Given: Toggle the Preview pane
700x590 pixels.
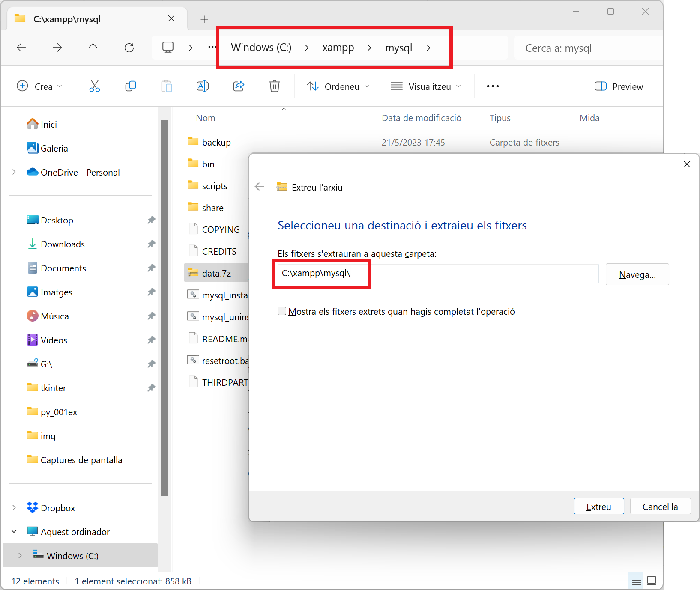Looking at the screenshot, I should pyautogui.click(x=619, y=86).
